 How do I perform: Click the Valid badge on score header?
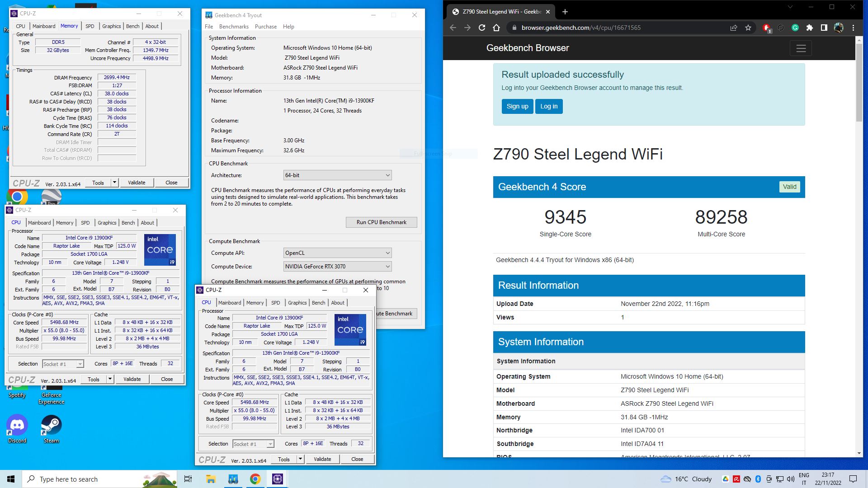(790, 187)
